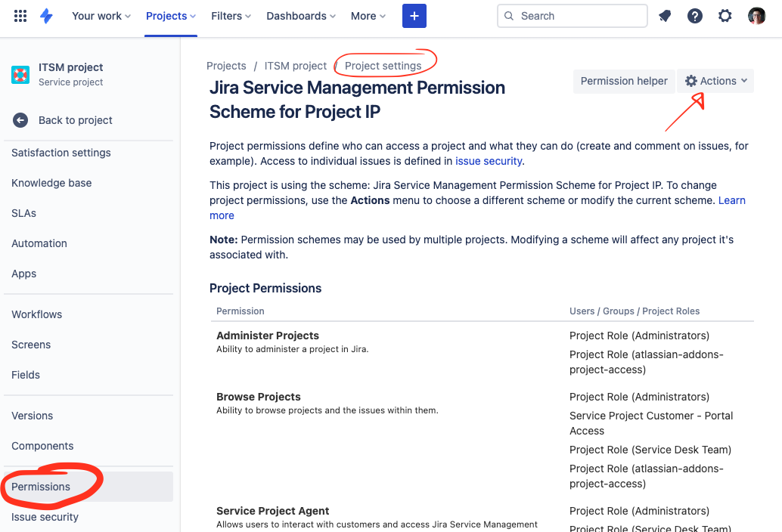This screenshot has width=782, height=532.
Task: Open Fields in sidebar
Action: 26,375
